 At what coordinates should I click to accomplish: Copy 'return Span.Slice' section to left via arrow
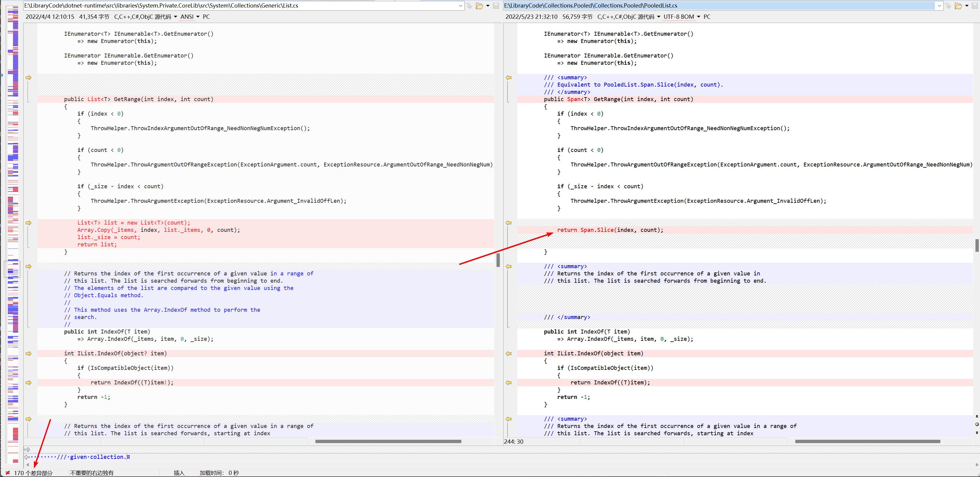(x=509, y=223)
